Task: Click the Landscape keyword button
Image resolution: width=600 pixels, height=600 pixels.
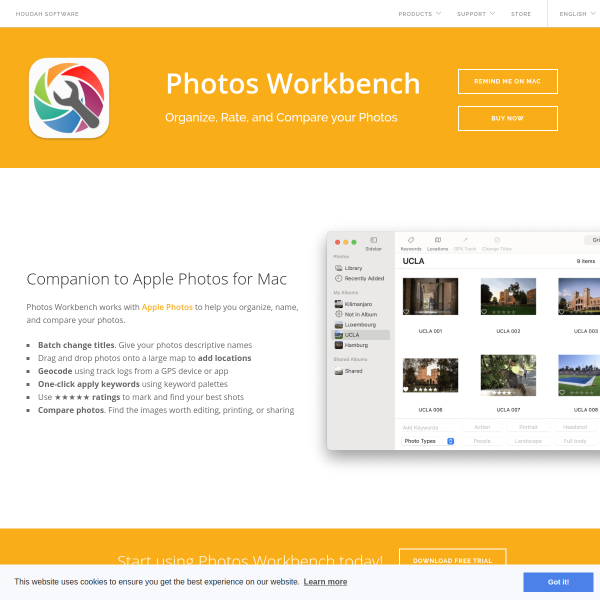Action: tap(528, 441)
